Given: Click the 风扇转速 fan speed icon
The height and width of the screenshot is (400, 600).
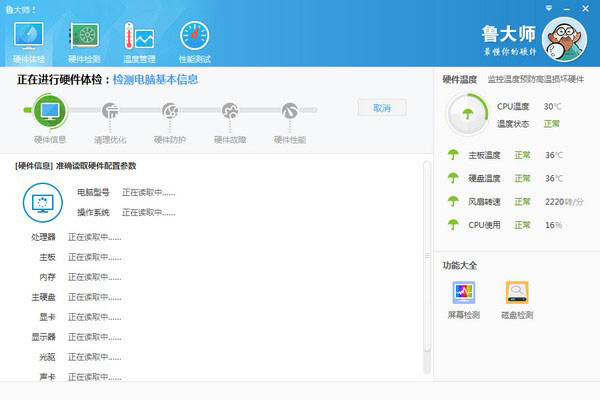Looking at the screenshot, I should [455, 202].
